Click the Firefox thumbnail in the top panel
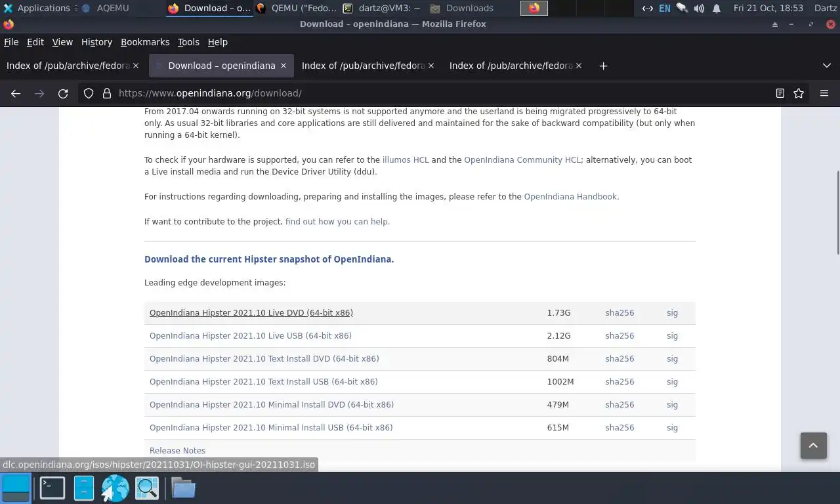Image resolution: width=840 pixels, height=504 pixels. click(x=534, y=8)
